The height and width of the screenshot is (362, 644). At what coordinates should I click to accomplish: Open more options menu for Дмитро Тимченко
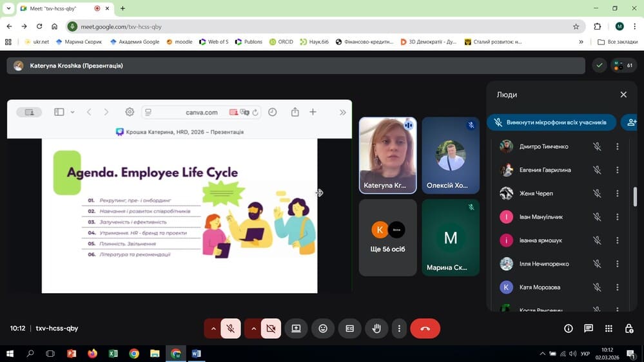[617, 147]
